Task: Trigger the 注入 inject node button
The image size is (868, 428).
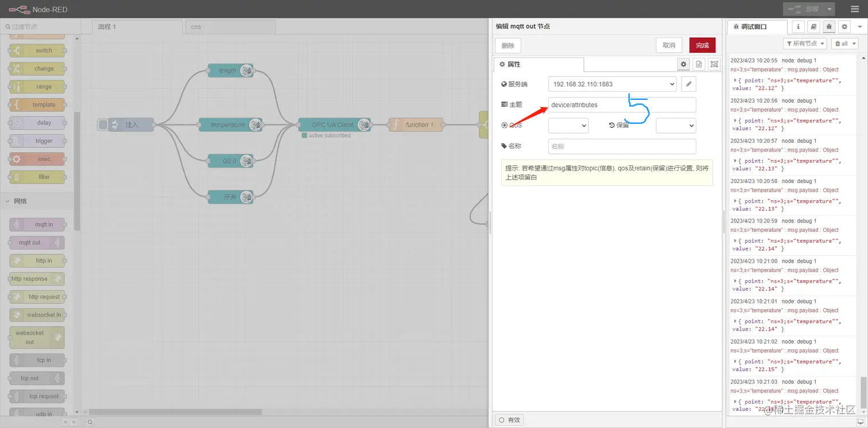Action: tap(103, 124)
